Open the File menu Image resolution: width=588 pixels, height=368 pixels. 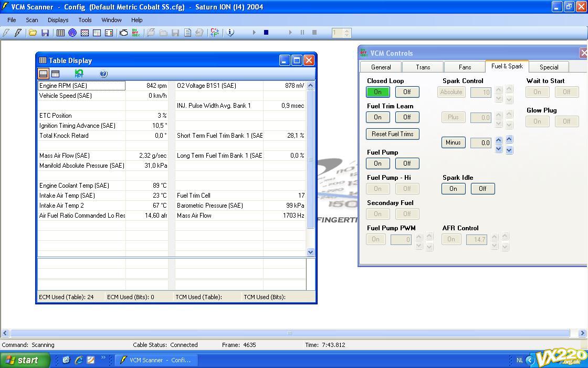(12, 20)
